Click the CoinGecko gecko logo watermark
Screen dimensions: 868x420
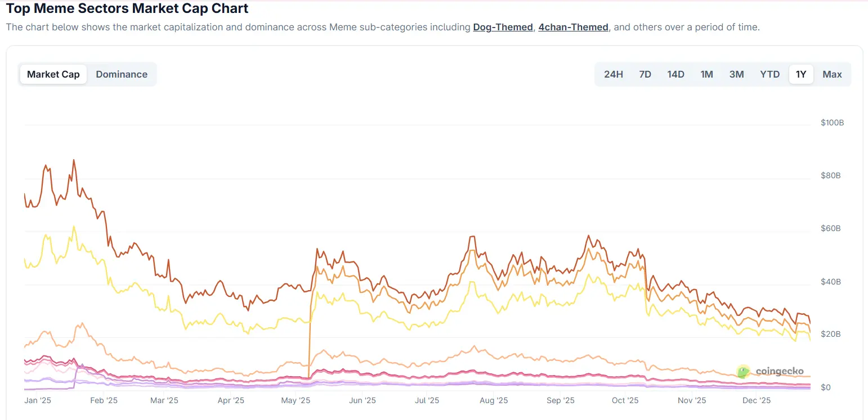[x=743, y=371]
